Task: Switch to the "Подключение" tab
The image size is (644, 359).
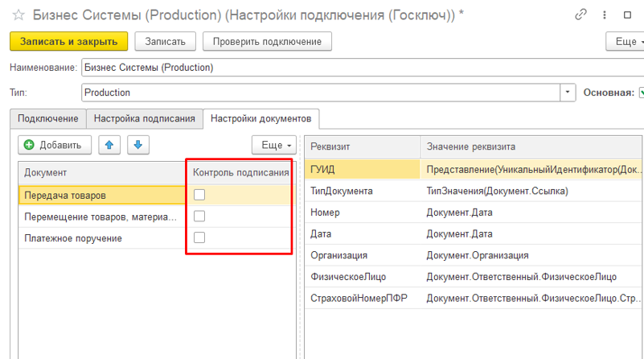Action: point(48,118)
